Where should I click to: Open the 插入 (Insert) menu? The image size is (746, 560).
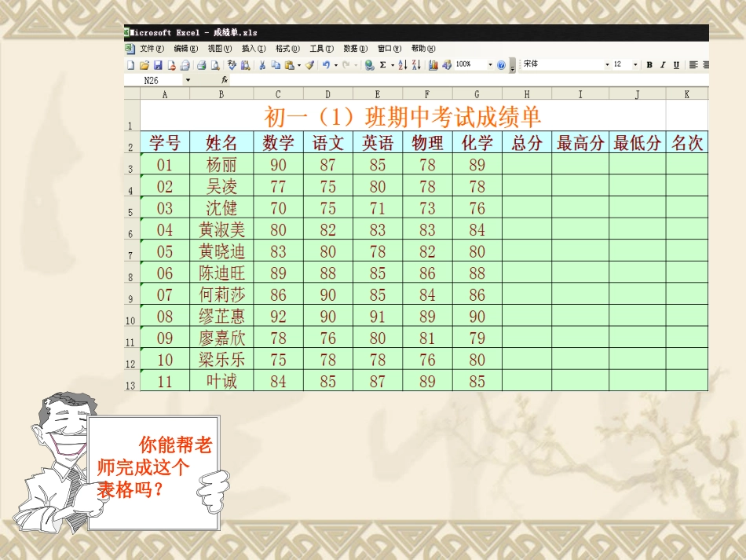tap(254, 48)
